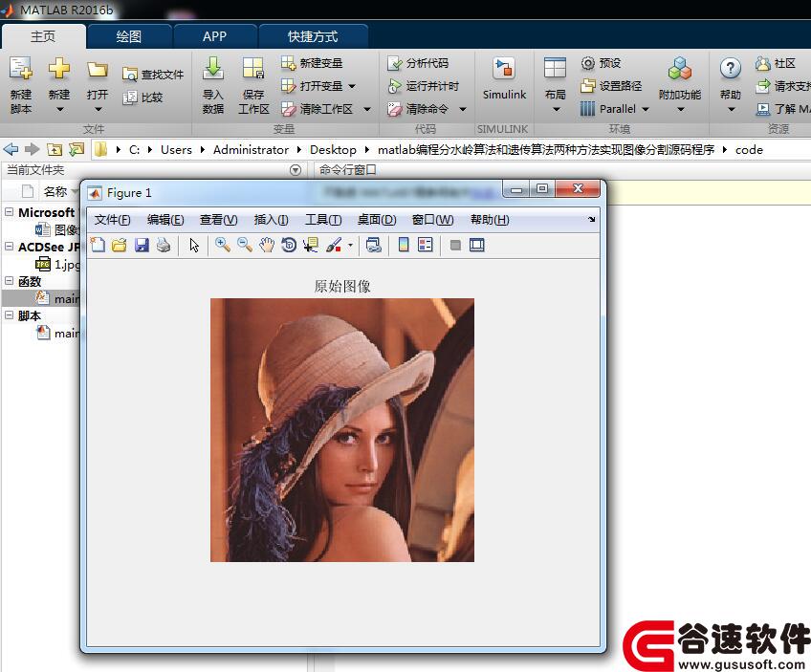Collapse the ACDSee group in file list

point(10,247)
